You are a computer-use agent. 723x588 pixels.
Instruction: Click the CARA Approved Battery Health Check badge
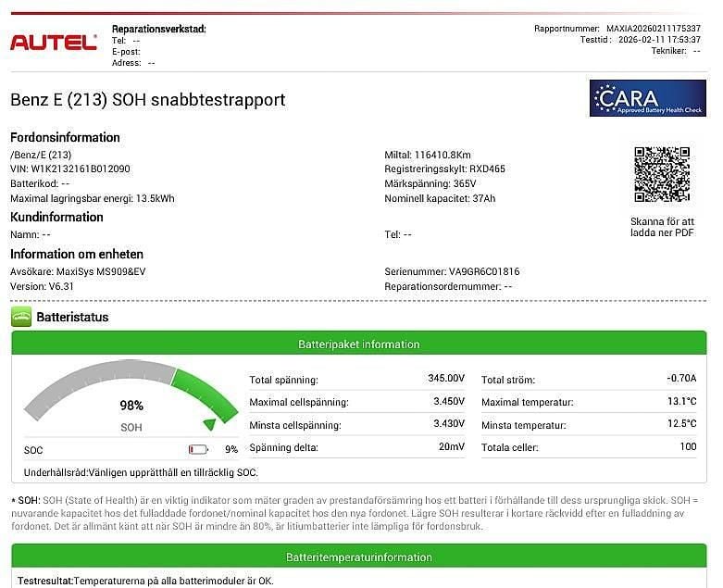pyautogui.click(x=648, y=98)
